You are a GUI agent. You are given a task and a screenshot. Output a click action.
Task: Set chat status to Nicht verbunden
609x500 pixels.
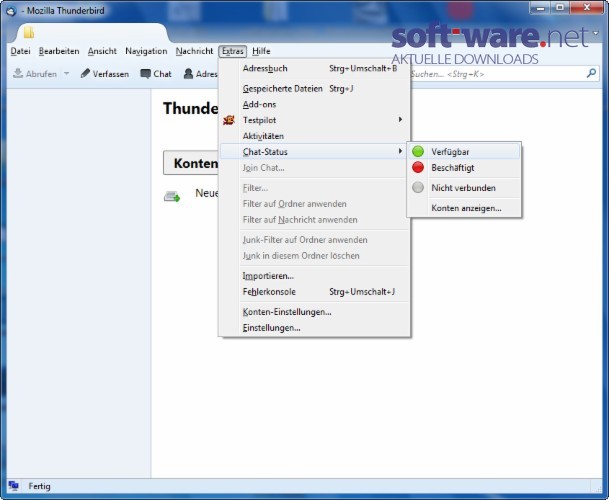coord(464,188)
